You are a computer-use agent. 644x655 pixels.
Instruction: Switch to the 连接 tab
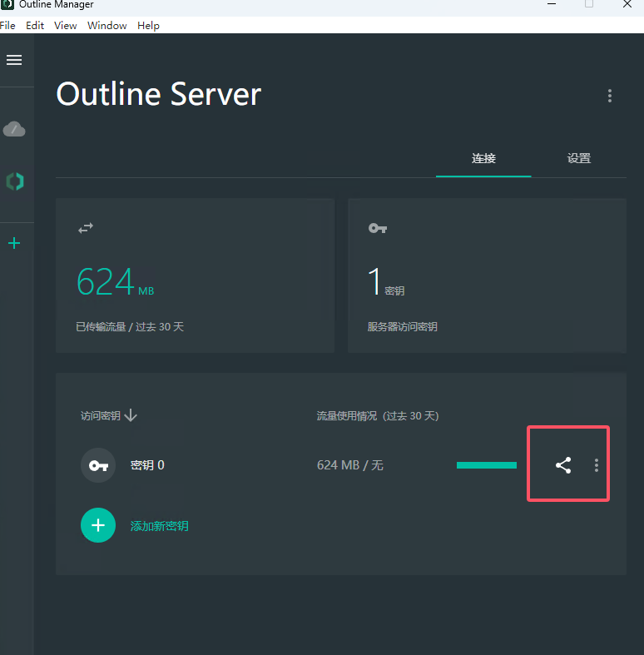click(483, 159)
